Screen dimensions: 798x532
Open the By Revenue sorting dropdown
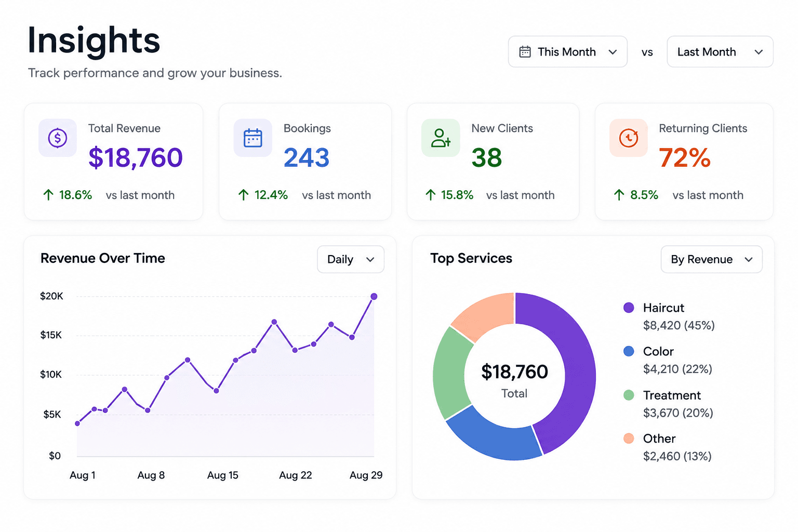(712, 259)
